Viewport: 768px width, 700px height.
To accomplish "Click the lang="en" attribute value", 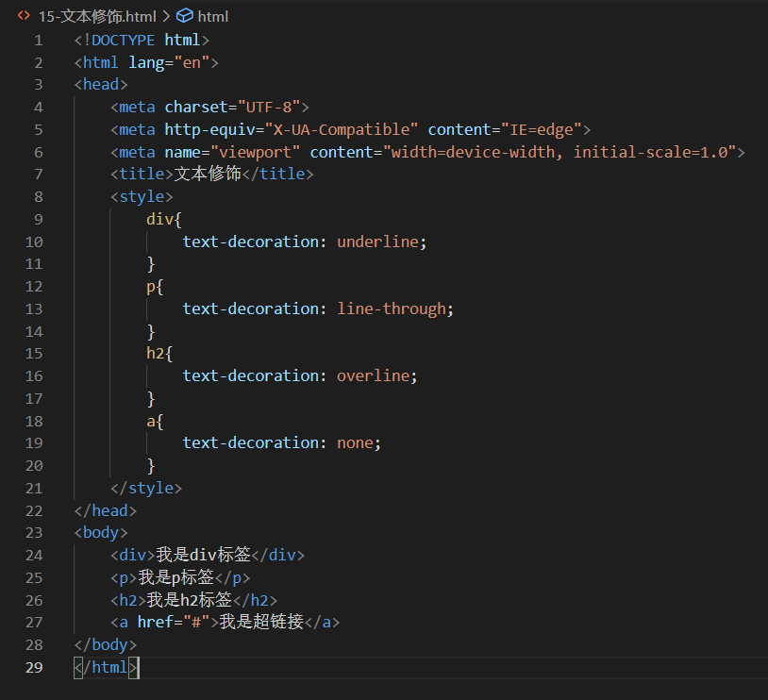I will [192, 62].
